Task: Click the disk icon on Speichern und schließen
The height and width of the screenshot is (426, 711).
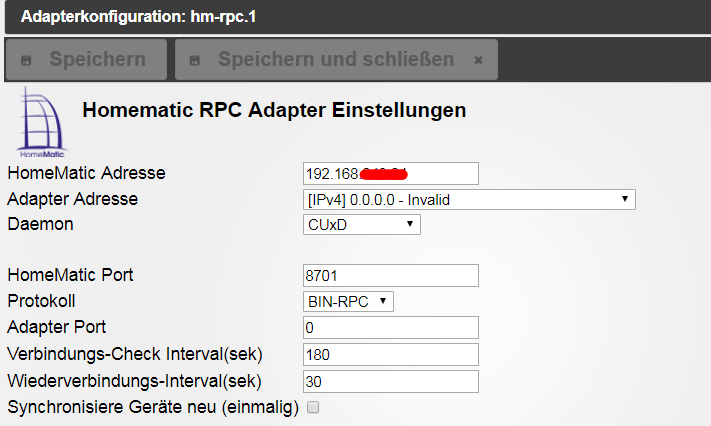Action: (195, 60)
